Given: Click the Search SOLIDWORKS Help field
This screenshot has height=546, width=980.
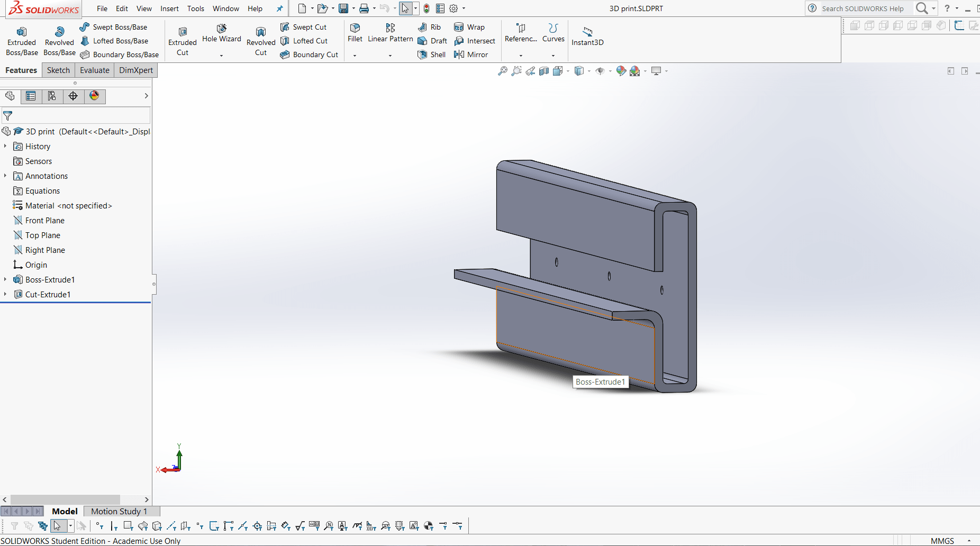Looking at the screenshot, I should 863,8.
